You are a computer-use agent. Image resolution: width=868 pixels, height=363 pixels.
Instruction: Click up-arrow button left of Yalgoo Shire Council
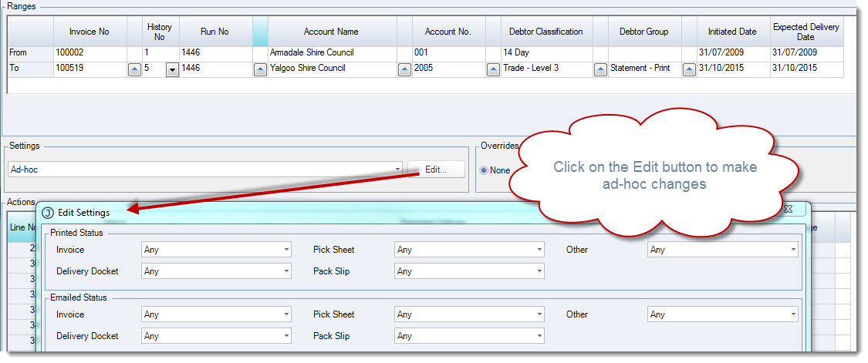click(260, 69)
